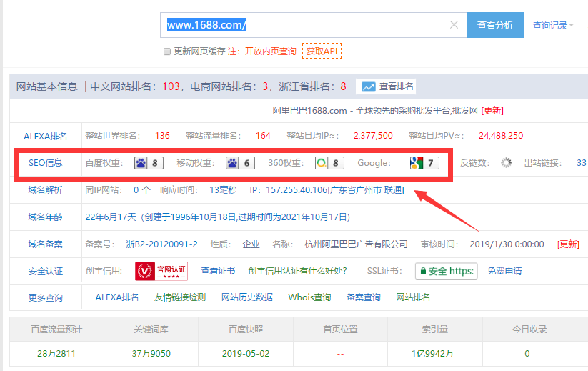Check the 更新网页缓存 checkbox
588x371 pixels.
(x=167, y=51)
